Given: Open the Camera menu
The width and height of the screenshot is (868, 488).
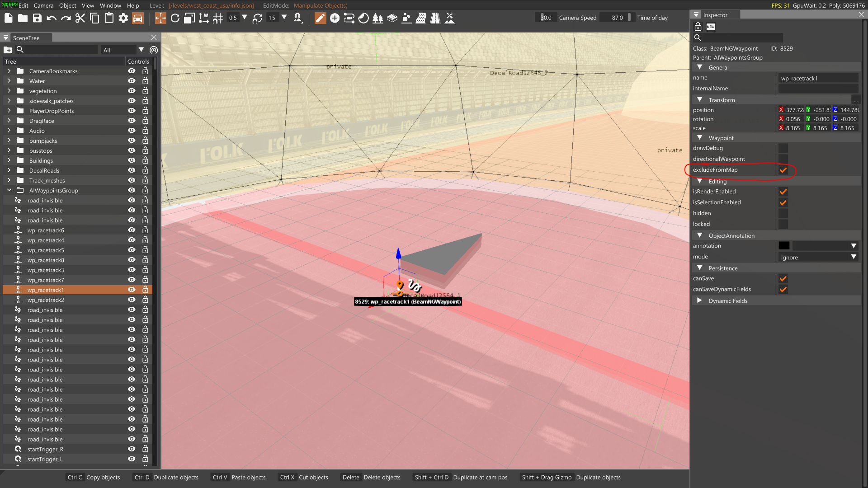Looking at the screenshot, I should (x=43, y=5).
